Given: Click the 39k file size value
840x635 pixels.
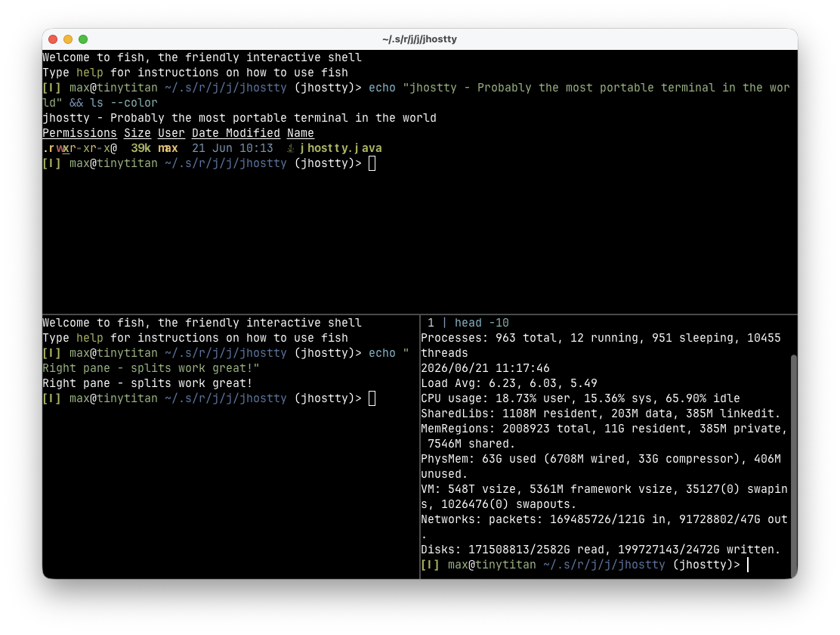Looking at the screenshot, I should [141, 149].
